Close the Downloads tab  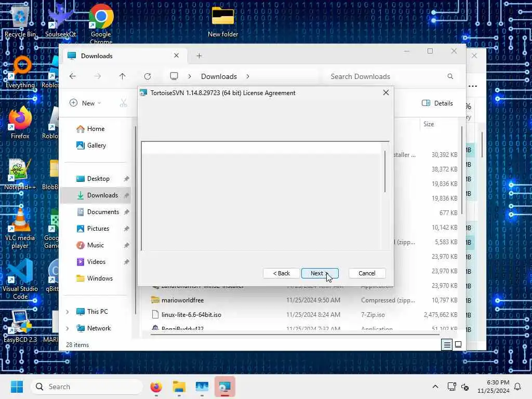177,56
